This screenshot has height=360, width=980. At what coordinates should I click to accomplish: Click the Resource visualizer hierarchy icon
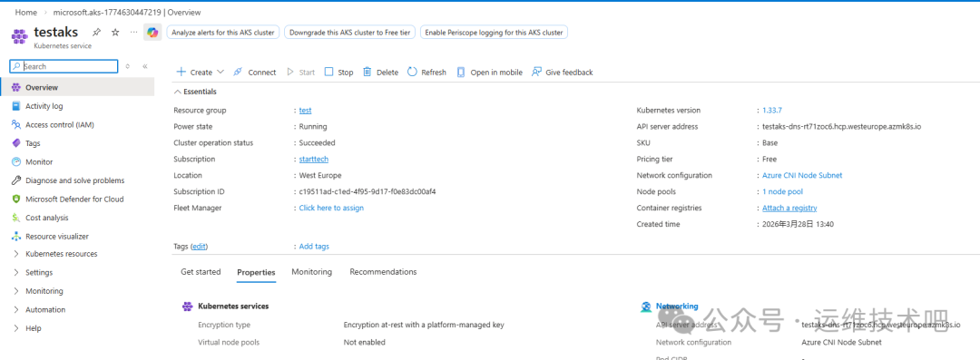click(x=15, y=237)
